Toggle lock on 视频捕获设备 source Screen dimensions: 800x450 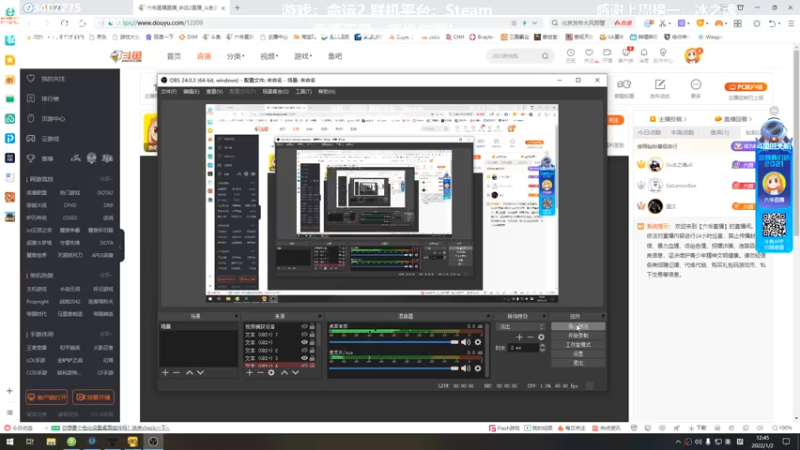click(312, 327)
